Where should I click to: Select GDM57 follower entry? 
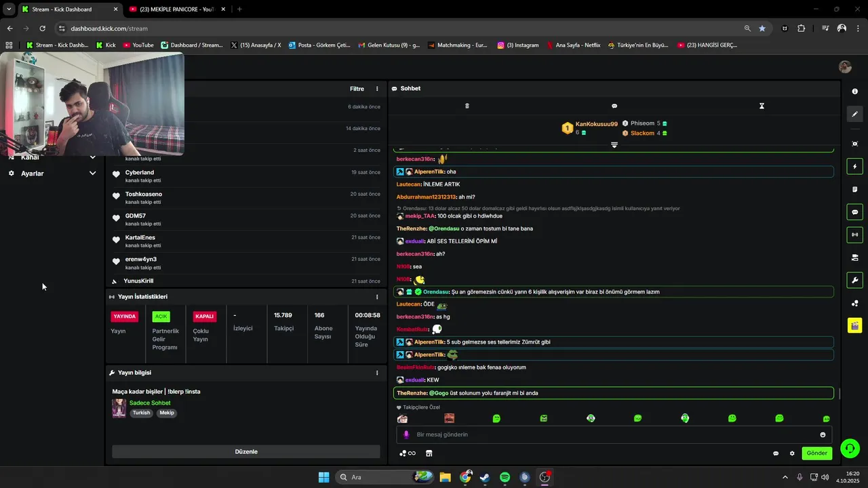click(x=246, y=219)
